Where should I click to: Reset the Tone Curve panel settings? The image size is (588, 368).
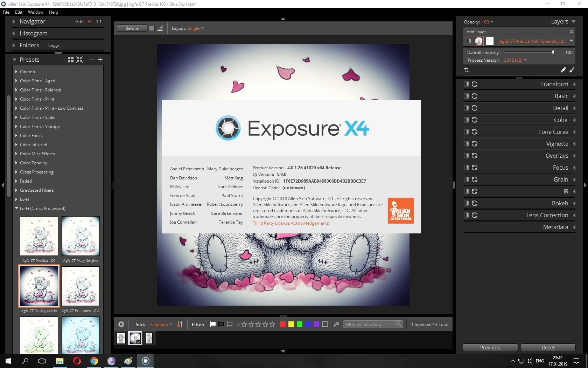475,132
